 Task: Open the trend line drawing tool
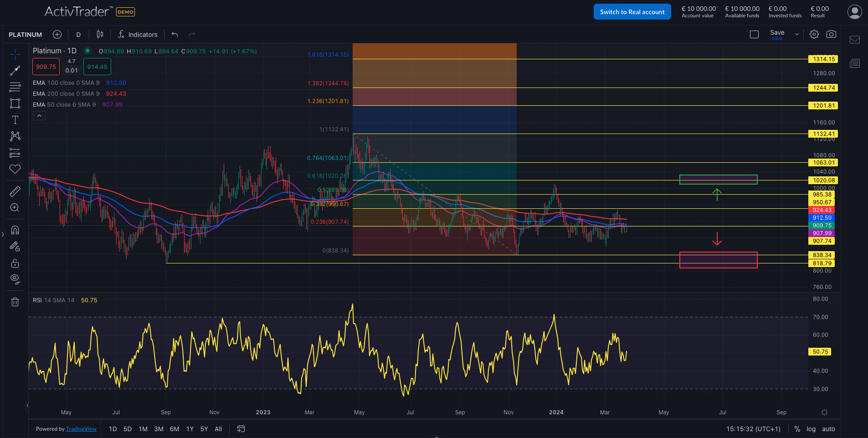[15, 70]
